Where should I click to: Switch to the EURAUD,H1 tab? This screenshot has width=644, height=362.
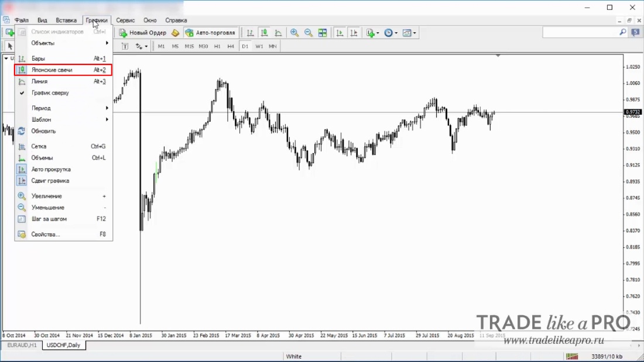coord(22,345)
